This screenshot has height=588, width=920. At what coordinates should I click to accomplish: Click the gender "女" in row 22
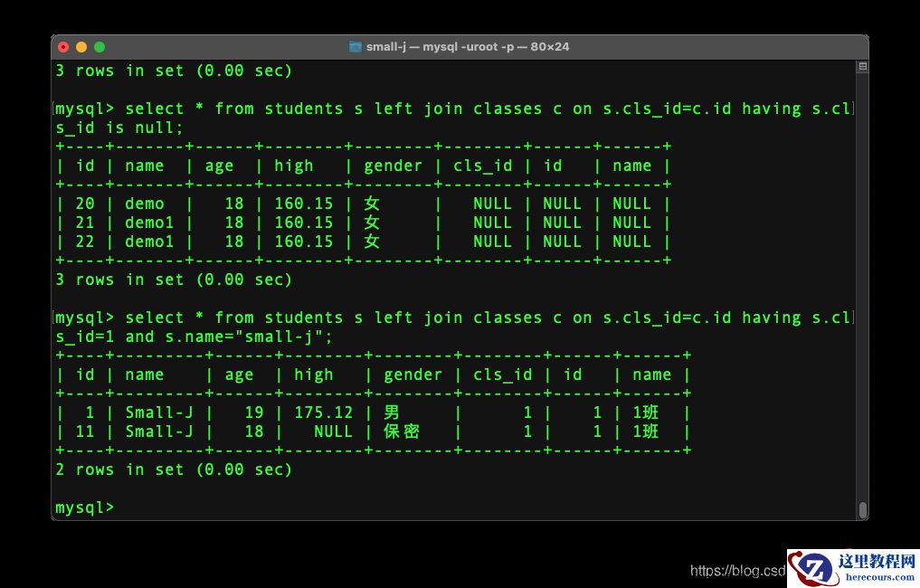[x=372, y=242]
